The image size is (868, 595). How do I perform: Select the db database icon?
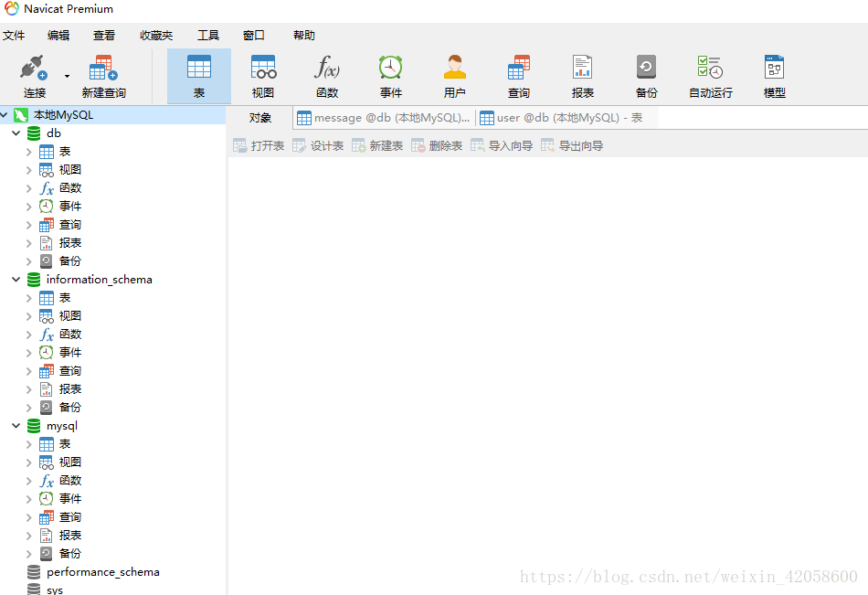(x=34, y=133)
